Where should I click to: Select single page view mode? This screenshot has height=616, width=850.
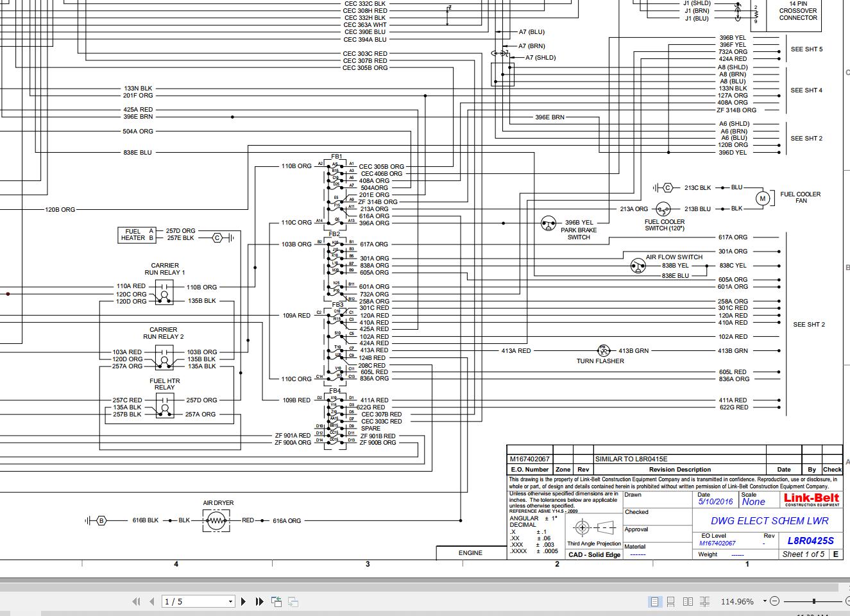(x=655, y=602)
